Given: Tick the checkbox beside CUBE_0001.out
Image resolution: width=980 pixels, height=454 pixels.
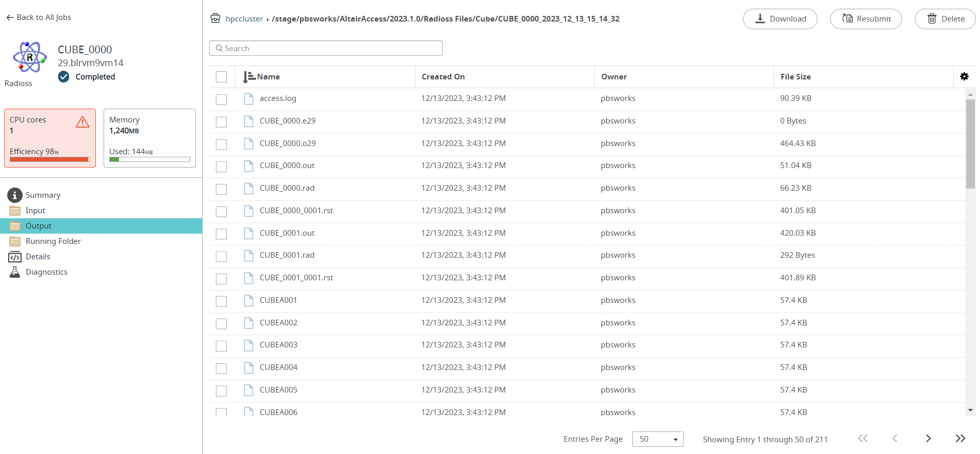Looking at the screenshot, I should [222, 234].
